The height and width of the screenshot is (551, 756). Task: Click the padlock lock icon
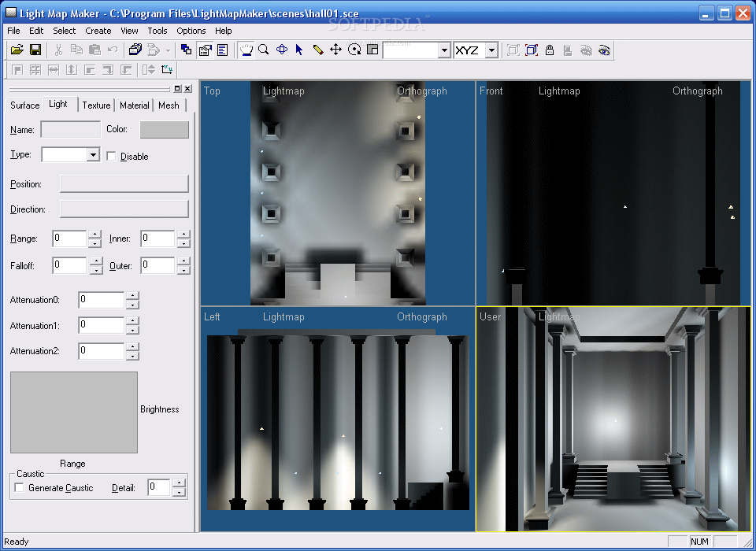[x=550, y=50]
